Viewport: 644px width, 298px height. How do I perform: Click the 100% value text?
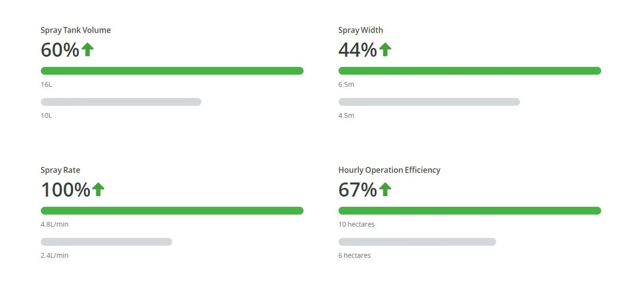[x=65, y=190]
